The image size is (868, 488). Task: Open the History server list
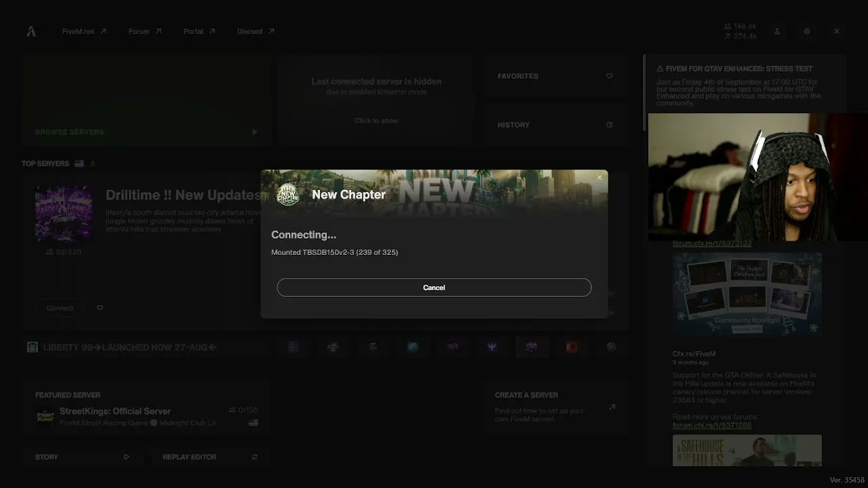(555, 125)
